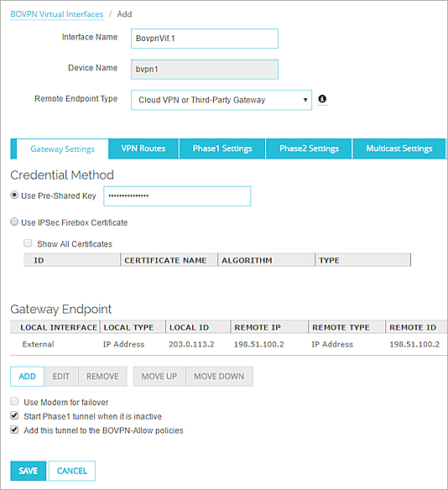Enable Show All Certificates checkbox
The height and width of the screenshot is (490, 448).
tap(28, 243)
